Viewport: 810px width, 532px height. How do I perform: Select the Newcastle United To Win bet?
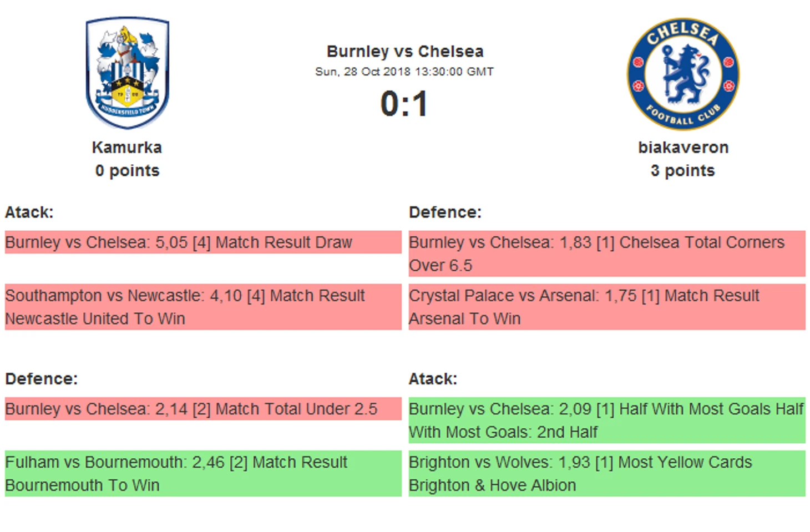click(202, 307)
